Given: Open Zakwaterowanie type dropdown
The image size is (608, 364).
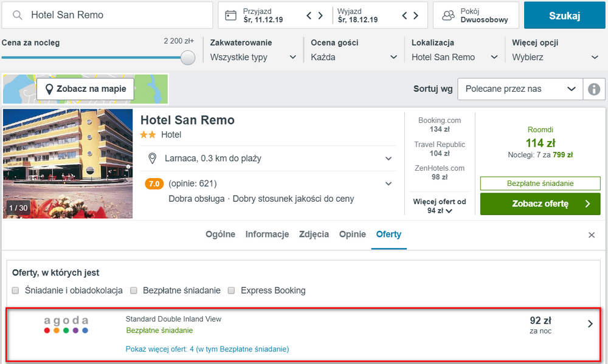Looking at the screenshot, I should point(253,57).
